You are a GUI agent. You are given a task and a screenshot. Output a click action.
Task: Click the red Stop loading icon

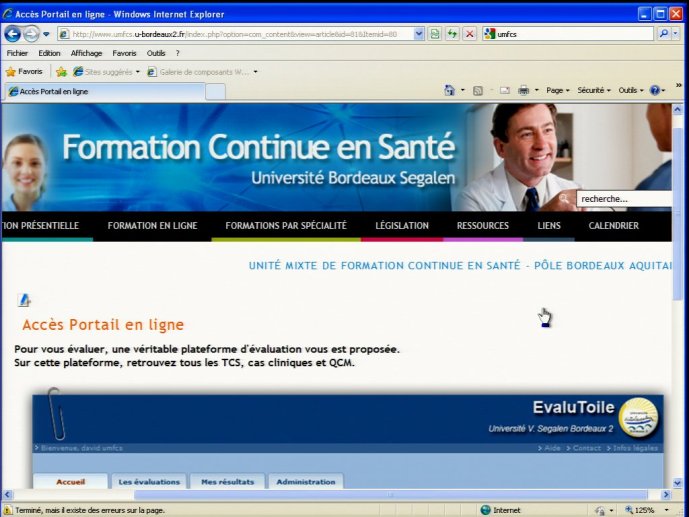coord(470,34)
